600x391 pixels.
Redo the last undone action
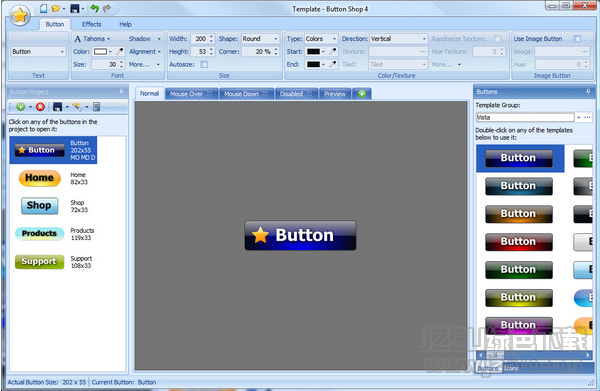pyautogui.click(x=107, y=8)
